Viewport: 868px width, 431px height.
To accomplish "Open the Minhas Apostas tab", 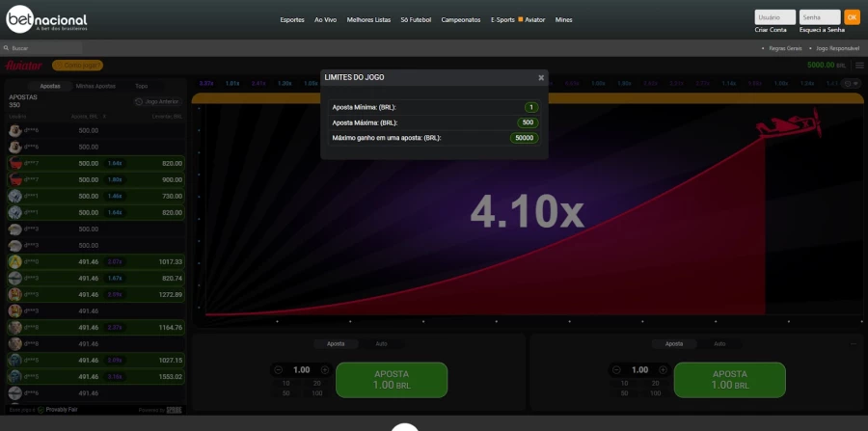I will 95,86.
